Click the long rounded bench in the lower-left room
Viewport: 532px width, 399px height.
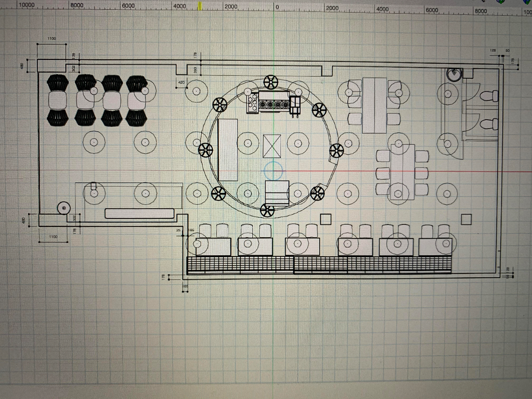[139, 213]
